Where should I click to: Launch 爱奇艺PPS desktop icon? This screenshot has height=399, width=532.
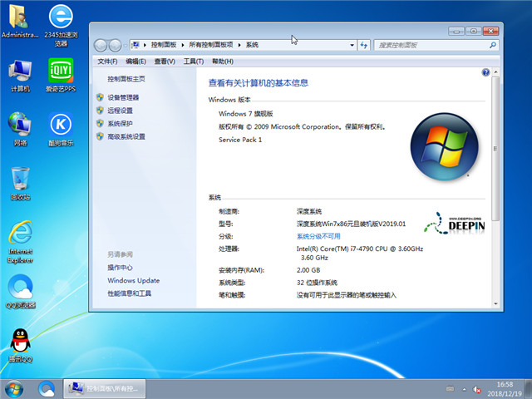(61, 75)
